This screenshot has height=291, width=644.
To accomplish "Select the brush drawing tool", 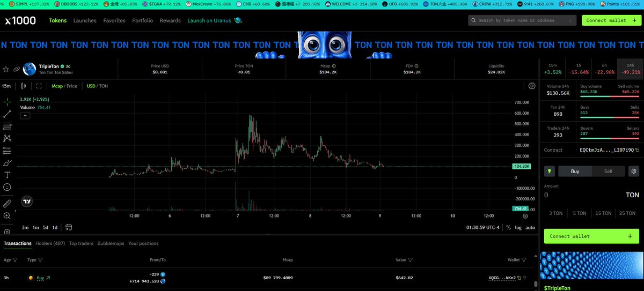I will pyautogui.click(x=7, y=163).
